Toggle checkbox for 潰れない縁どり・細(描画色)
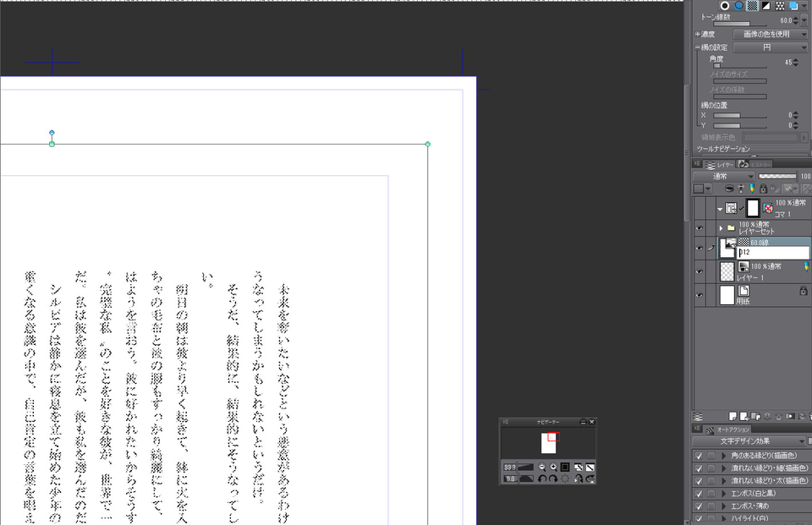Screen dimensions: 812x525 [x=699, y=468]
